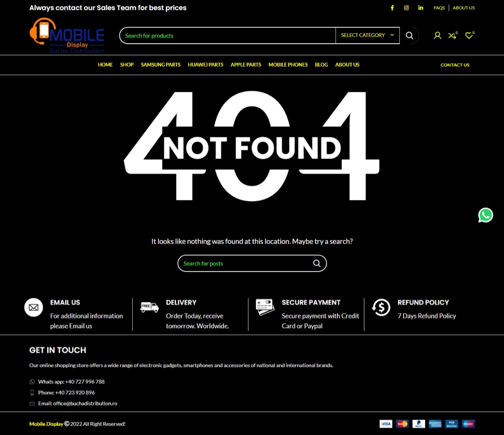Screen dimensions: 504x435
Task: Open the floating WhatsApp chat icon
Action: click(x=486, y=215)
